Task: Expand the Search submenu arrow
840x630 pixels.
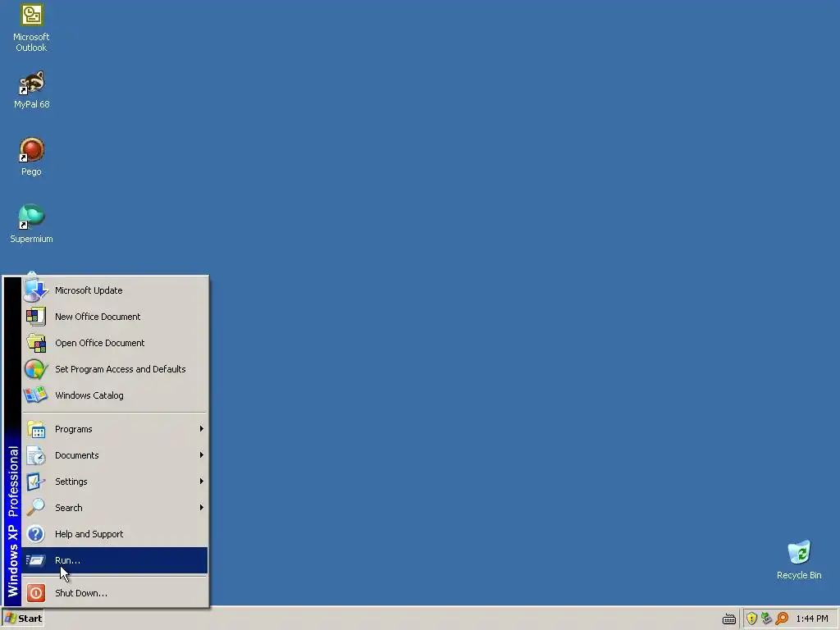Action: 202,507
